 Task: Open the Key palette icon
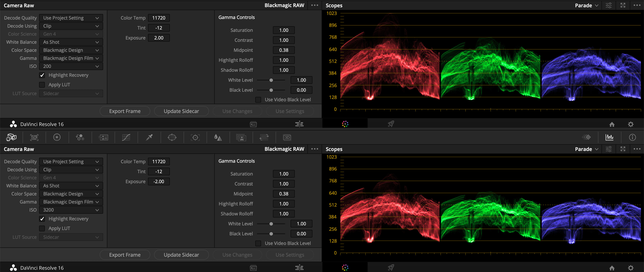click(x=241, y=137)
